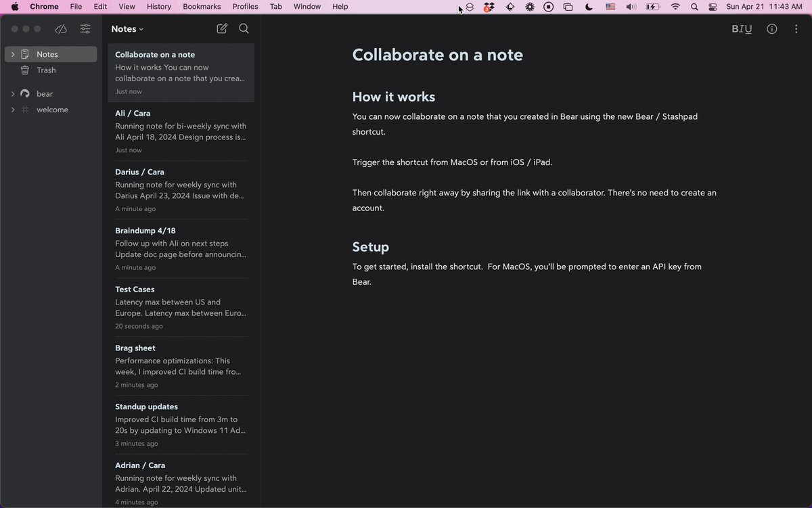Image resolution: width=812 pixels, height=508 pixels.
Task: Click the sunburst-shaped menu bar icon
Action: pyautogui.click(x=530, y=7)
